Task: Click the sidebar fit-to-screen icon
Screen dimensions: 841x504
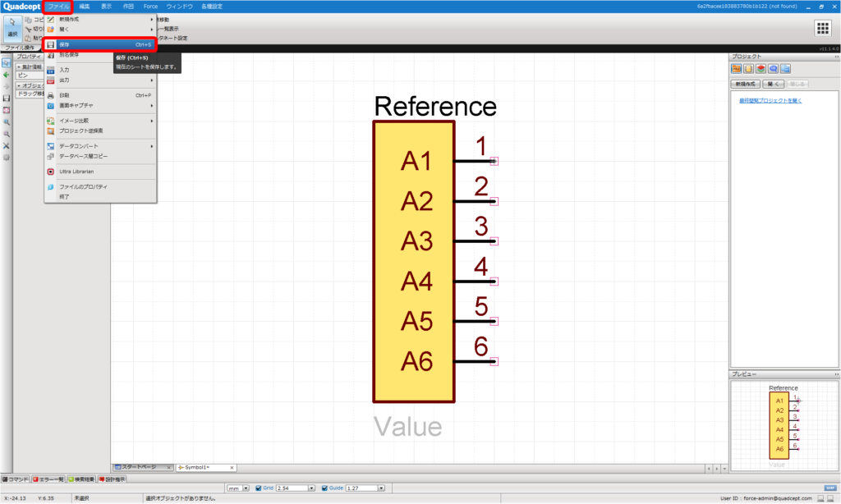Action: [7, 110]
